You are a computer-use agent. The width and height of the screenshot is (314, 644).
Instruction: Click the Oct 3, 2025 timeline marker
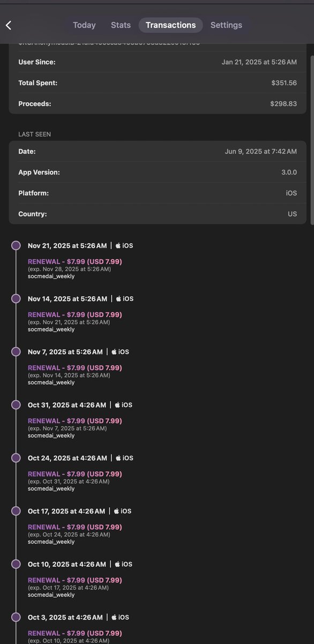click(x=16, y=617)
